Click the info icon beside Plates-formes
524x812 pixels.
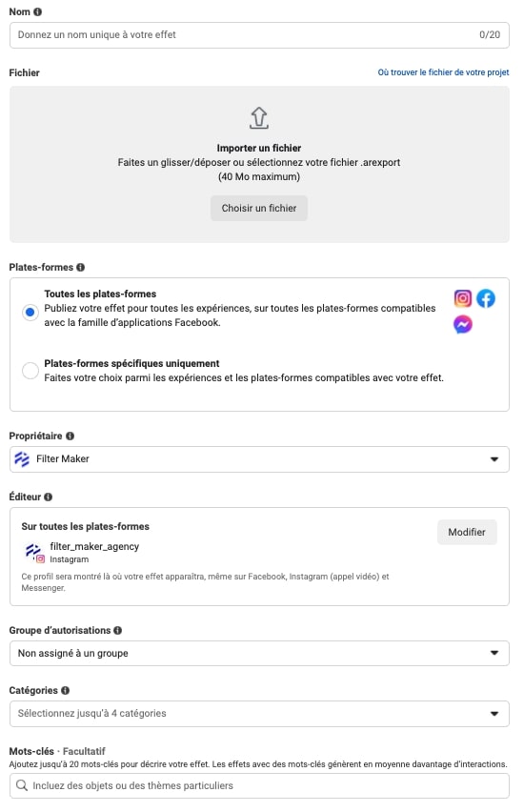tap(81, 267)
